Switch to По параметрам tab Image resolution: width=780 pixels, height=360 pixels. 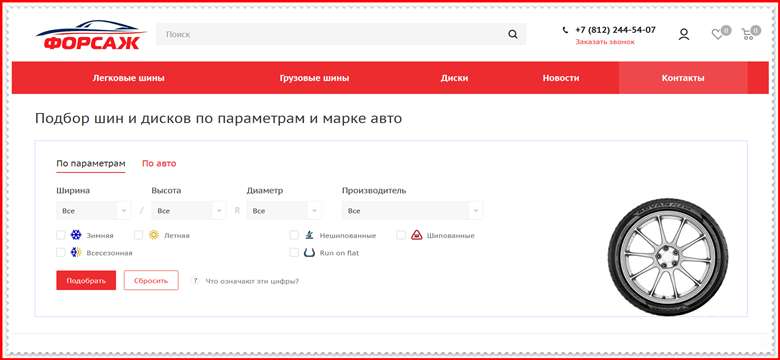click(x=91, y=163)
